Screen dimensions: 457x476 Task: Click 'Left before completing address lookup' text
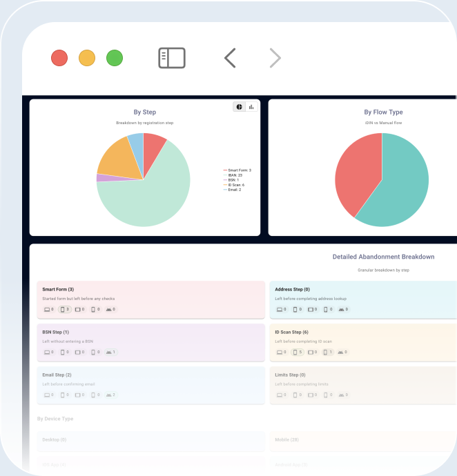coord(311,299)
